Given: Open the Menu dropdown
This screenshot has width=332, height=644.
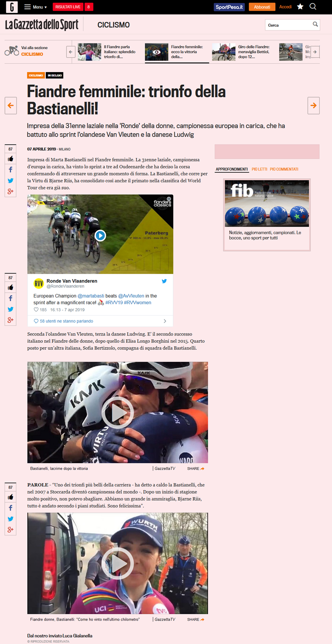Looking at the screenshot, I should pos(36,7).
